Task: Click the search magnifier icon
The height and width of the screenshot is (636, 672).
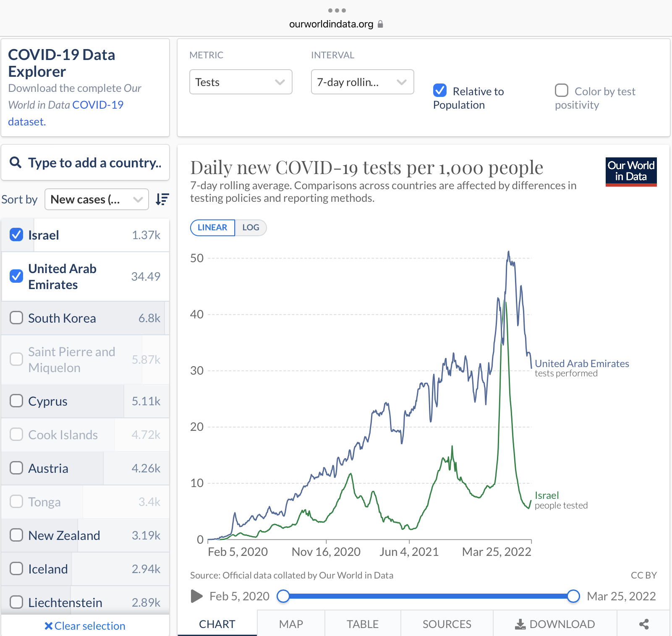Action: 16,162
